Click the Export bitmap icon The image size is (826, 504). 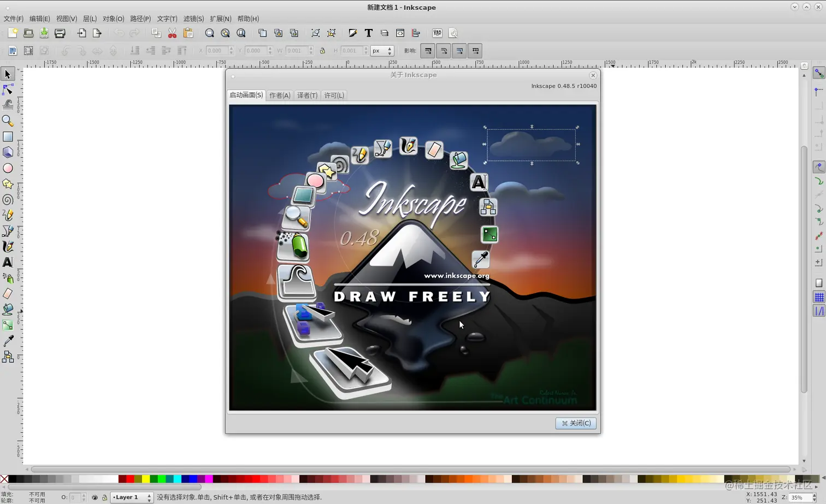coord(97,33)
